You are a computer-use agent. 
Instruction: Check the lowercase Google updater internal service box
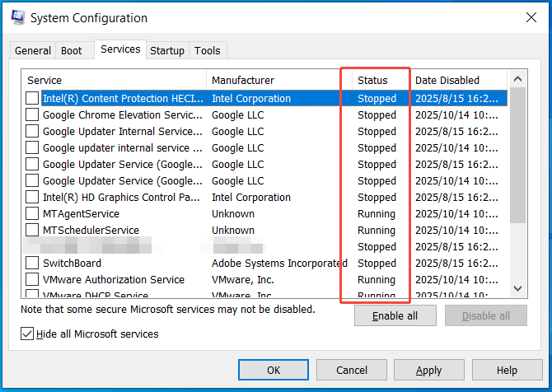[32, 147]
